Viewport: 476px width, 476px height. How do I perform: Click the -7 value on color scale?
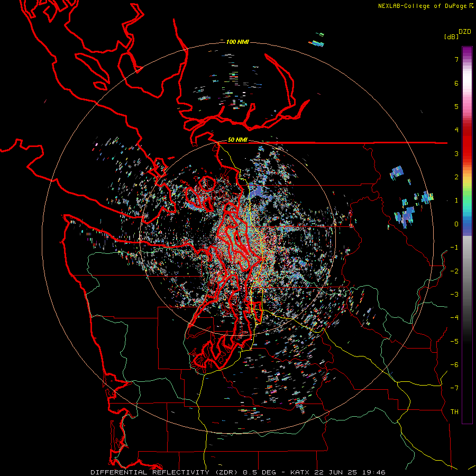[454, 388]
